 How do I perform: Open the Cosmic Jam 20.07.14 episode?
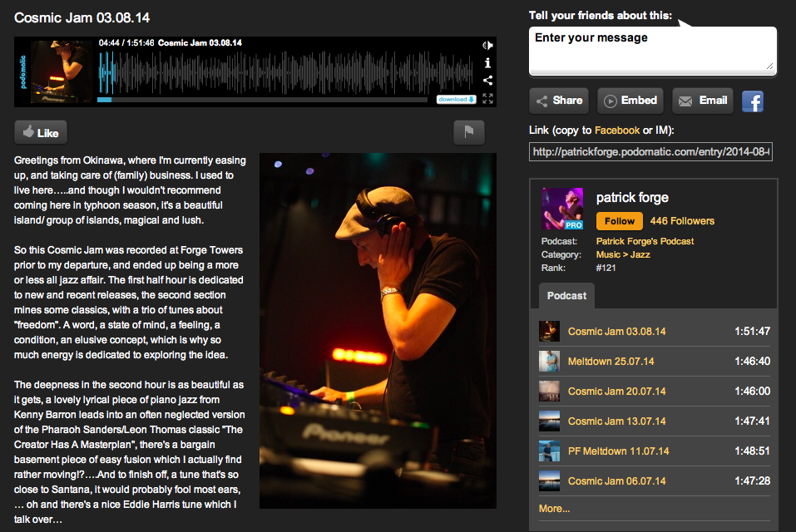pyautogui.click(x=617, y=391)
